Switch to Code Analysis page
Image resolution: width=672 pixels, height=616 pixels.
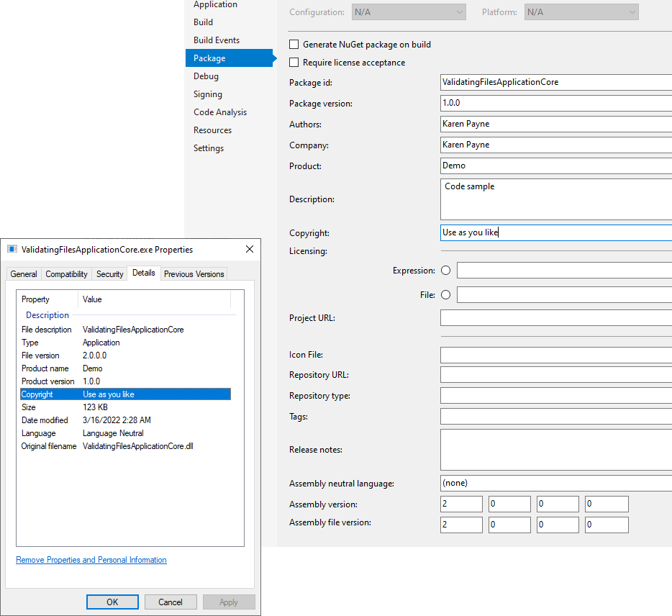(x=220, y=112)
